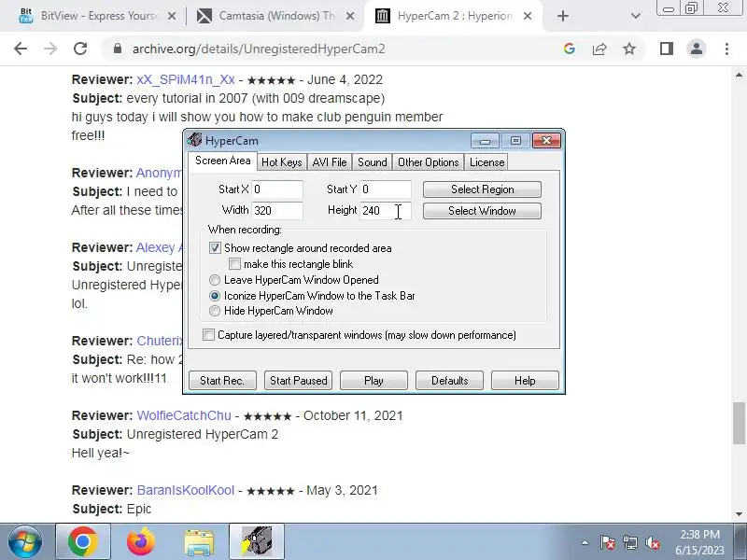Click the browser forward arrow
Image resolution: width=747 pixels, height=560 pixels.
pos(50,49)
